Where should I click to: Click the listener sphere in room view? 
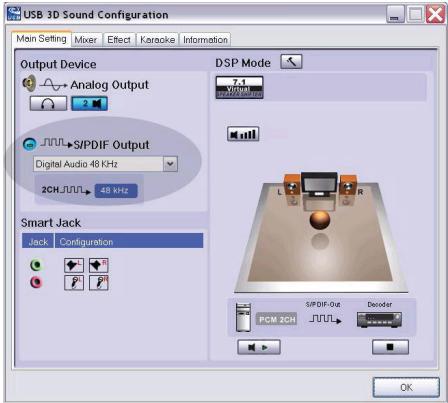coord(320,220)
